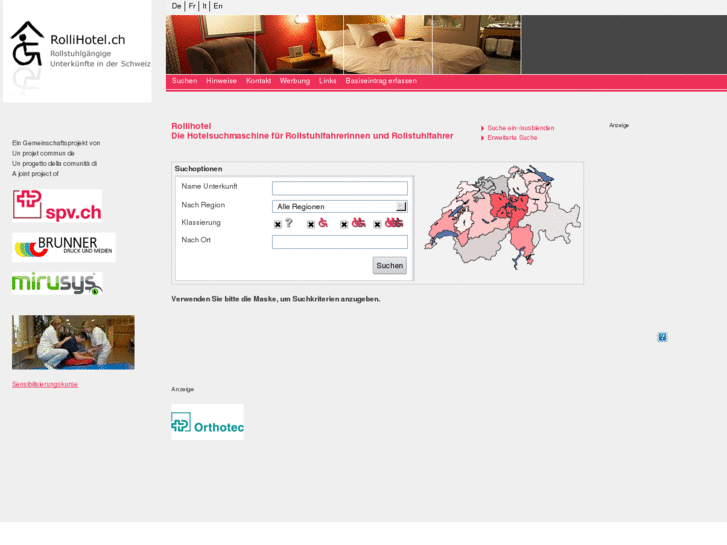Toggle the two-wheelchair rating checkbox
This screenshot has width=727, height=545.
(344, 224)
